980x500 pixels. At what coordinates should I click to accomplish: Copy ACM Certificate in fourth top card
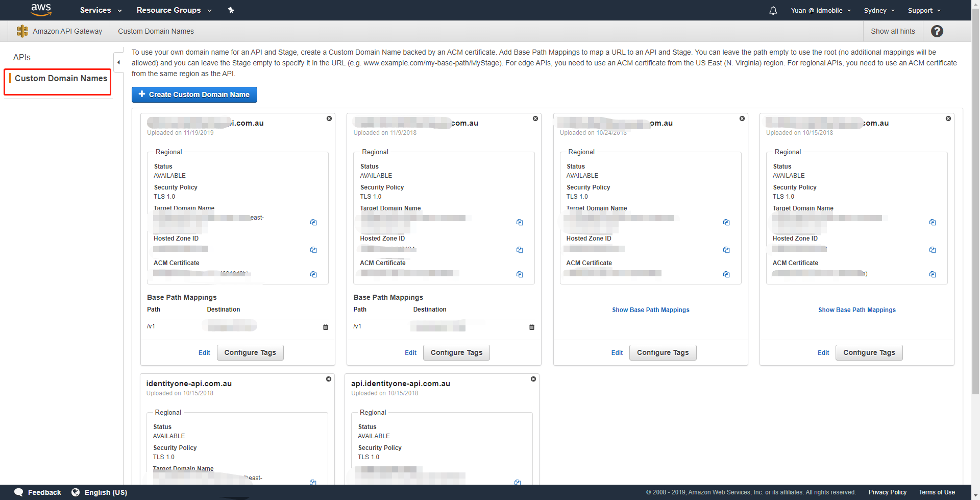click(x=933, y=274)
